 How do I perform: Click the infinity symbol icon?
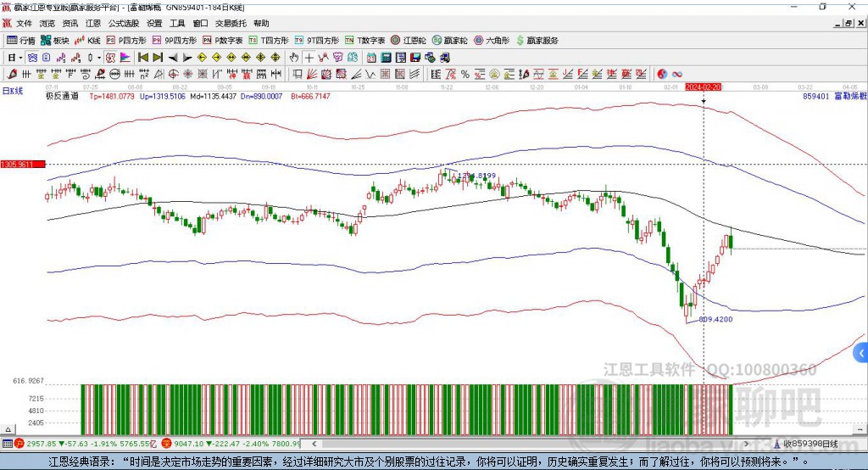677,74
